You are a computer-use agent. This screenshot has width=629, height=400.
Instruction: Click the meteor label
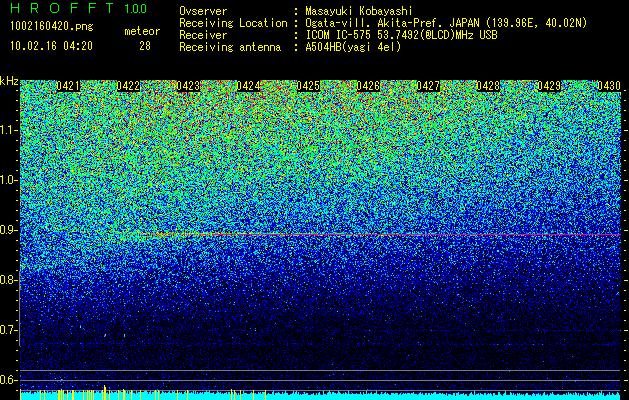tap(142, 31)
